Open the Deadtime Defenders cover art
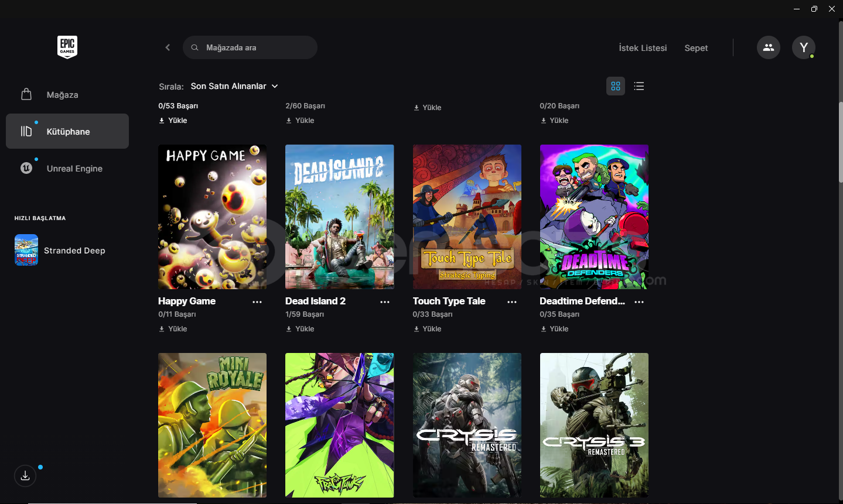The width and height of the screenshot is (843, 504). [x=594, y=217]
